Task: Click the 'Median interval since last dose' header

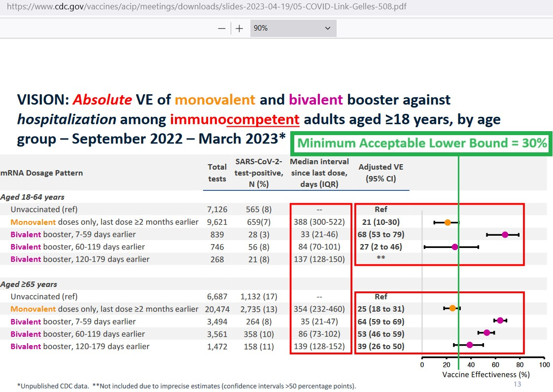Action: (319, 173)
